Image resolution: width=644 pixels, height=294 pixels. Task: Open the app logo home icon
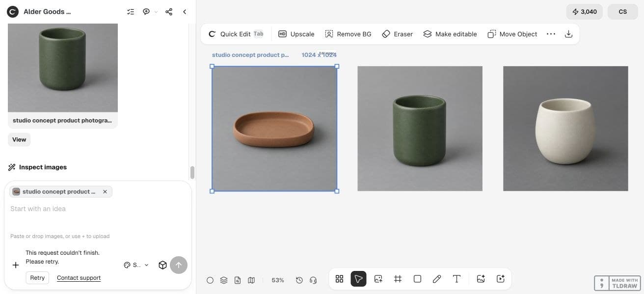(12, 12)
